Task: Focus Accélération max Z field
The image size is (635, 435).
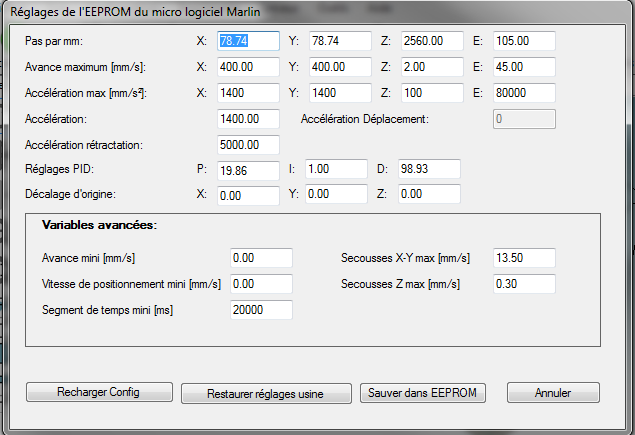Action: coord(432,93)
